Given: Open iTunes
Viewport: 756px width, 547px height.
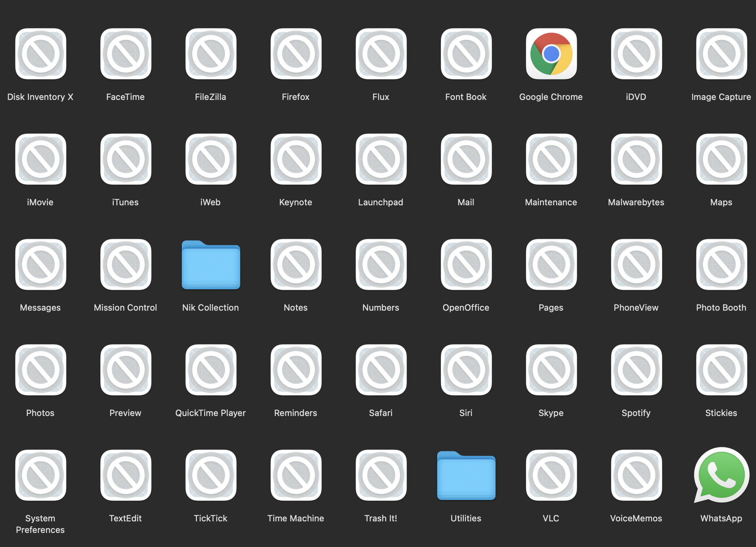Looking at the screenshot, I should point(126,159).
